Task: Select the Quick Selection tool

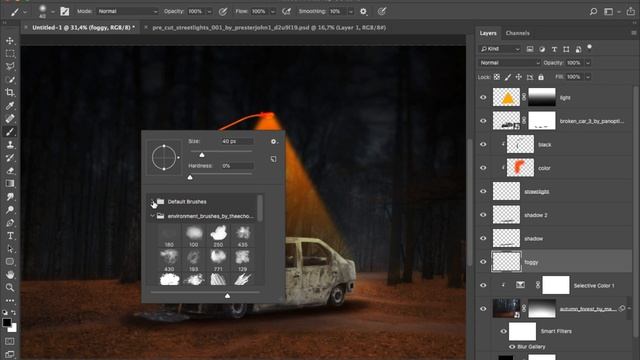Action: click(10, 80)
